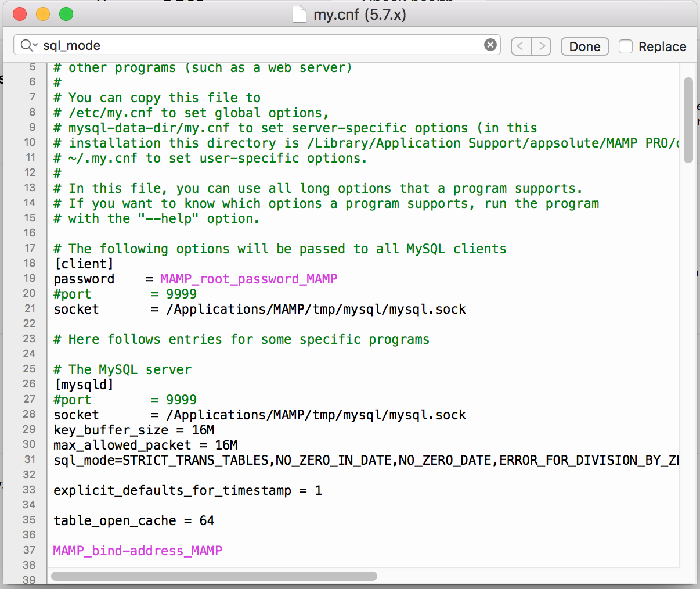Click the '/etc/my.cnf to set global options' line
This screenshot has width=700, height=589.
pos(192,113)
